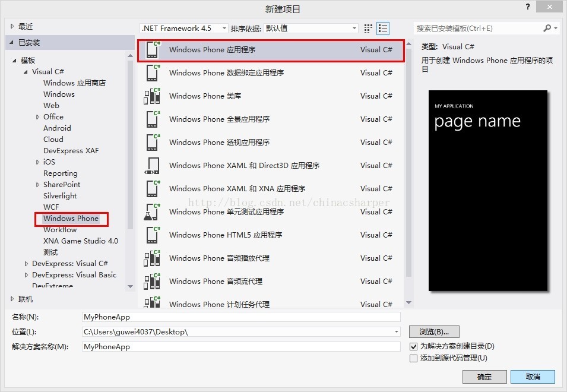Viewport: 567px width, 392px height.
Task: Select the Silverlight category
Action: pos(60,195)
